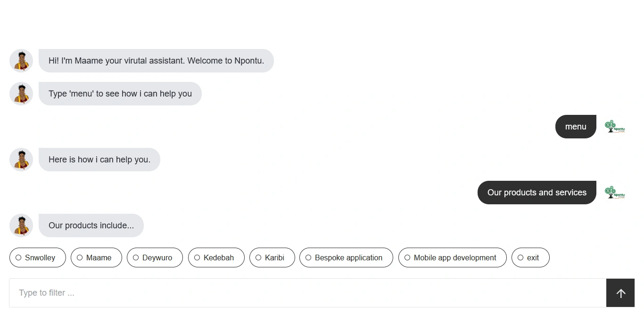The image size is (644, 314).
Task: Select Mobile app development option
Action: (x=453, y=258)
